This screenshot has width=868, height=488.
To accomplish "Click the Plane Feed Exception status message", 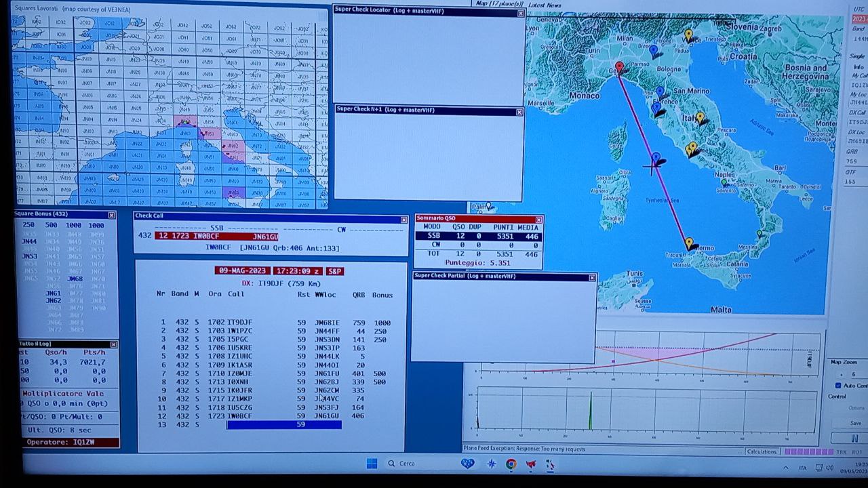I will tap(524, 449).
